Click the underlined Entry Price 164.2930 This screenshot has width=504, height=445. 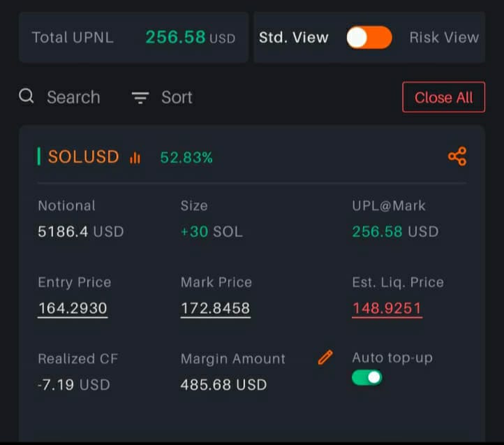73,308
